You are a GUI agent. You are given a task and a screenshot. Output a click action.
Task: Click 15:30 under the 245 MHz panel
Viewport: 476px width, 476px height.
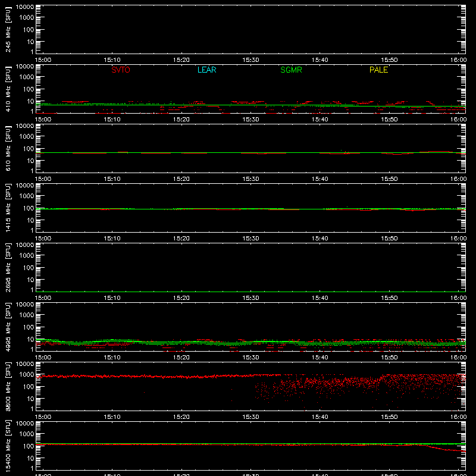click(250, 60)
